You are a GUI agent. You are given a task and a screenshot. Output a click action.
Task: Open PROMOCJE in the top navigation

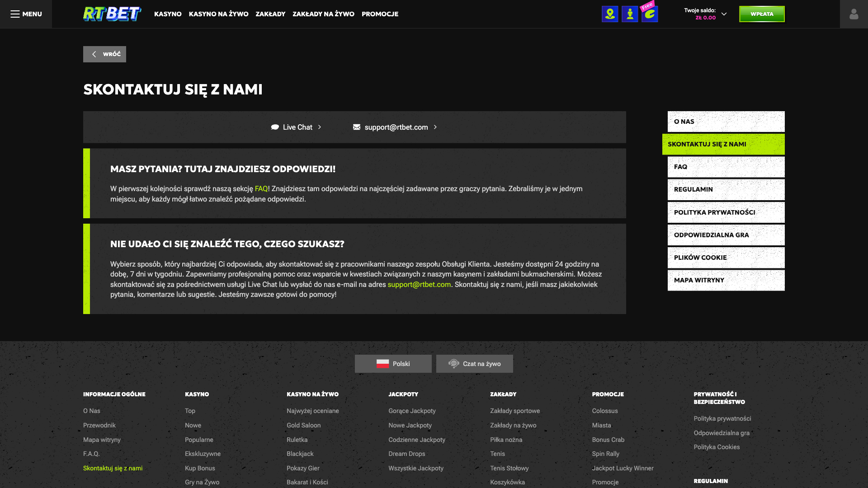380,14
